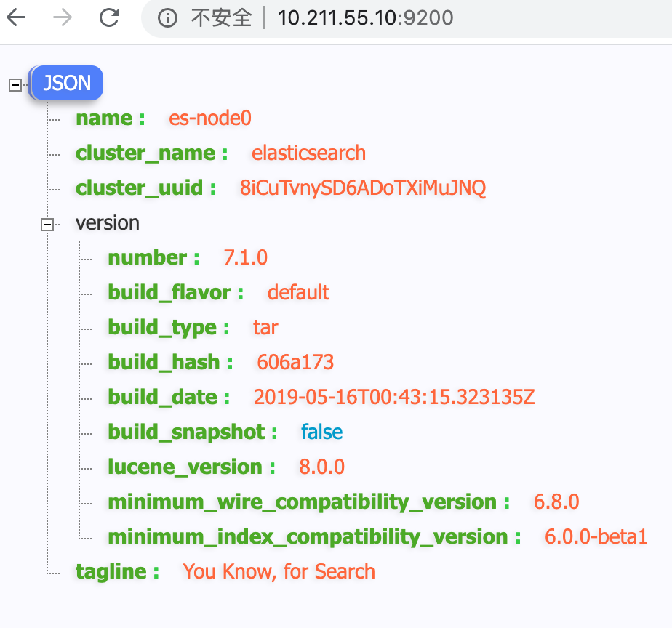Click the es-node0 value
This screenshot has height=628, width=672.
210,118
